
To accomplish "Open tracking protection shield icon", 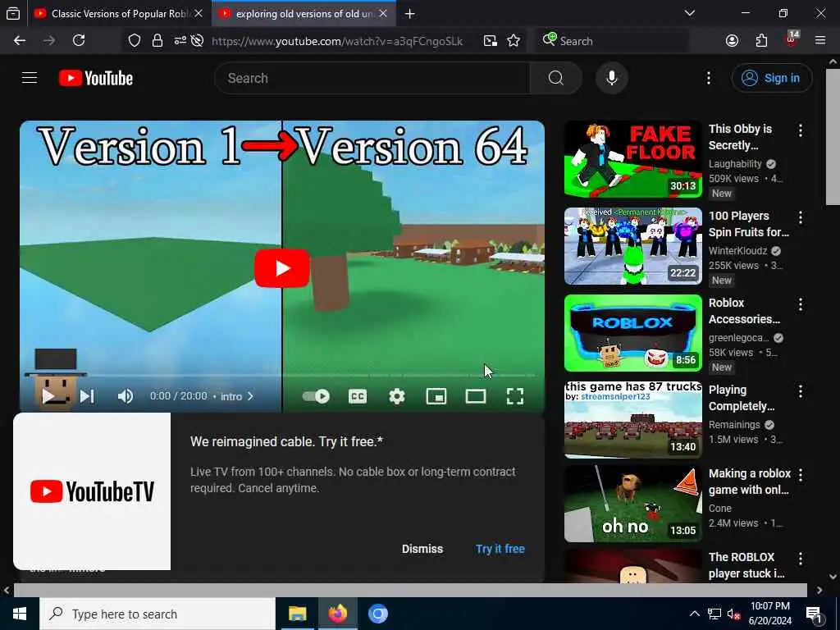I will tap(135, 41).
